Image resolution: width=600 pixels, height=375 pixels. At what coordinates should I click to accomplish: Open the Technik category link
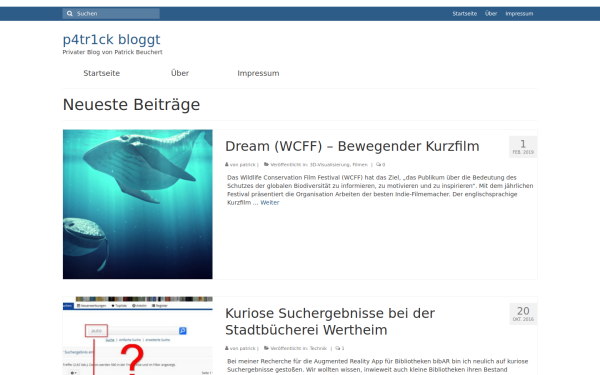pyautogui.click(x=318, y=348)
